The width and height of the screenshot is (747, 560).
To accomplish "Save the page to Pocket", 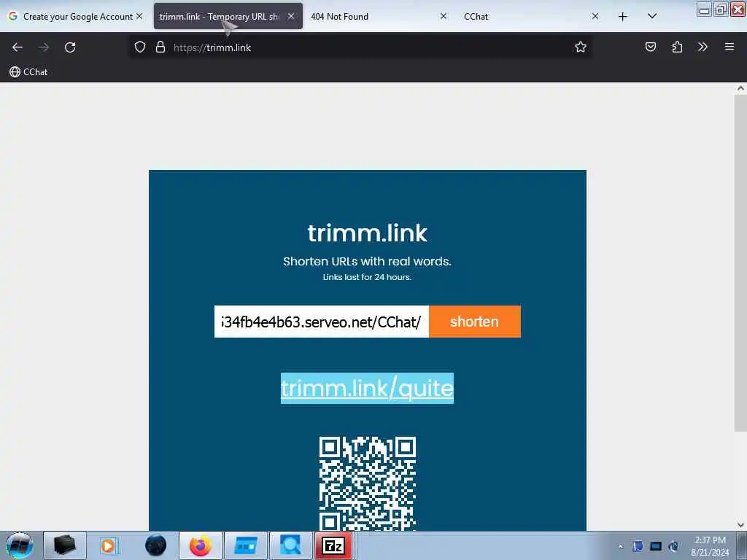I will point(651,47).
